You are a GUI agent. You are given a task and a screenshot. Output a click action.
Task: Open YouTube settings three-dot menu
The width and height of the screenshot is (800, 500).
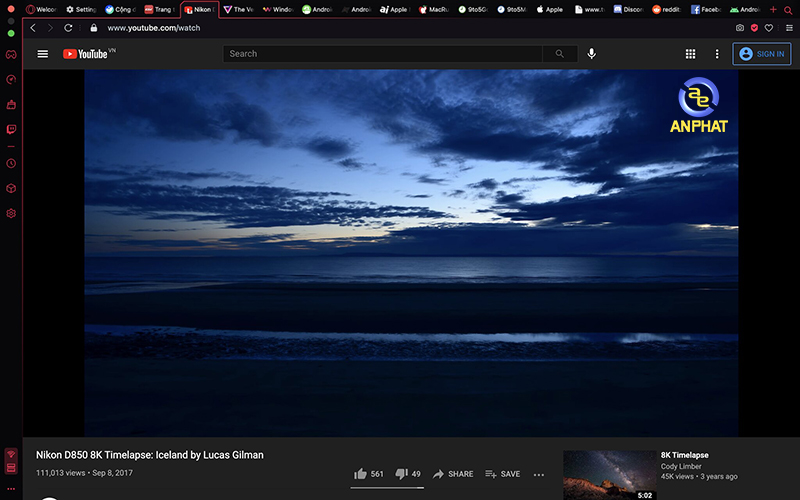tap(717, 54)
